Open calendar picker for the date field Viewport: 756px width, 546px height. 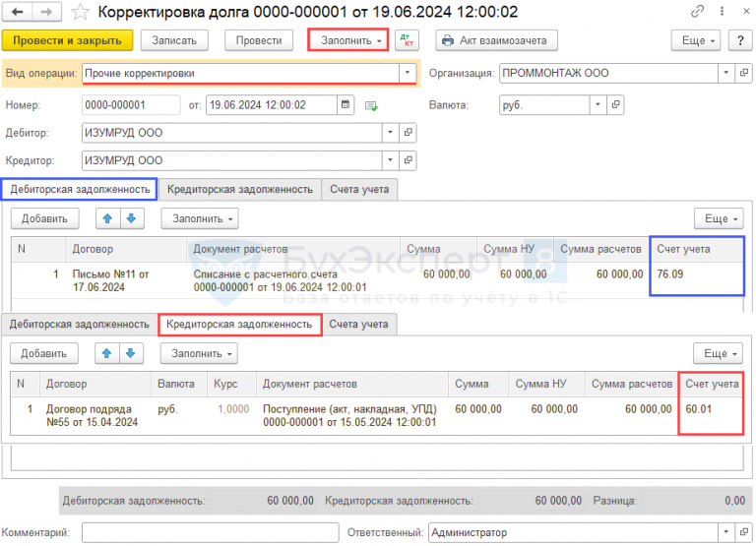(x=346, y=104)
